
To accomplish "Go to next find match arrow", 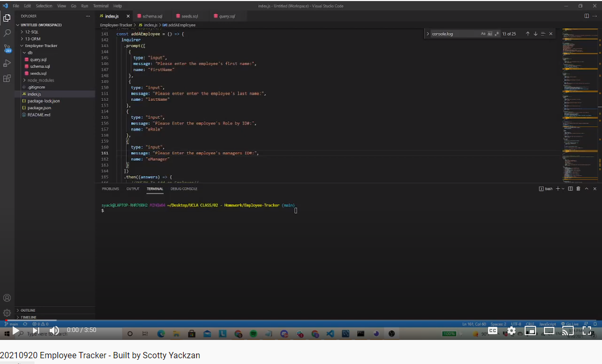I will click(536, 34).
